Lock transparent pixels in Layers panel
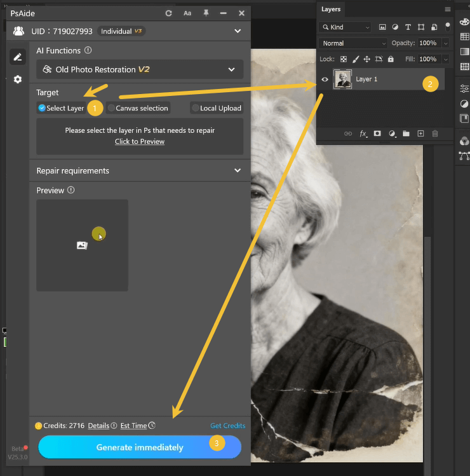Screen dimensions: 470x476 [x=344, y=59]
